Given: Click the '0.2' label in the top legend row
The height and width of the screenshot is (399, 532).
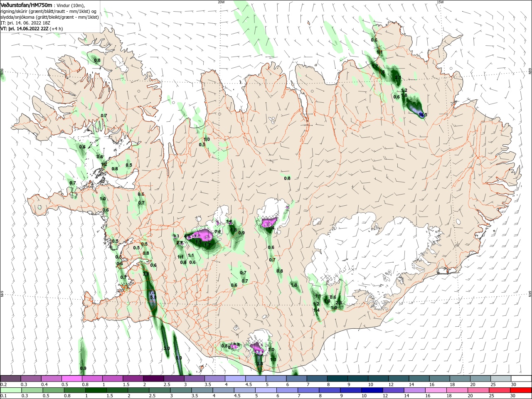Looking at the screenshot, I should 4,384.
